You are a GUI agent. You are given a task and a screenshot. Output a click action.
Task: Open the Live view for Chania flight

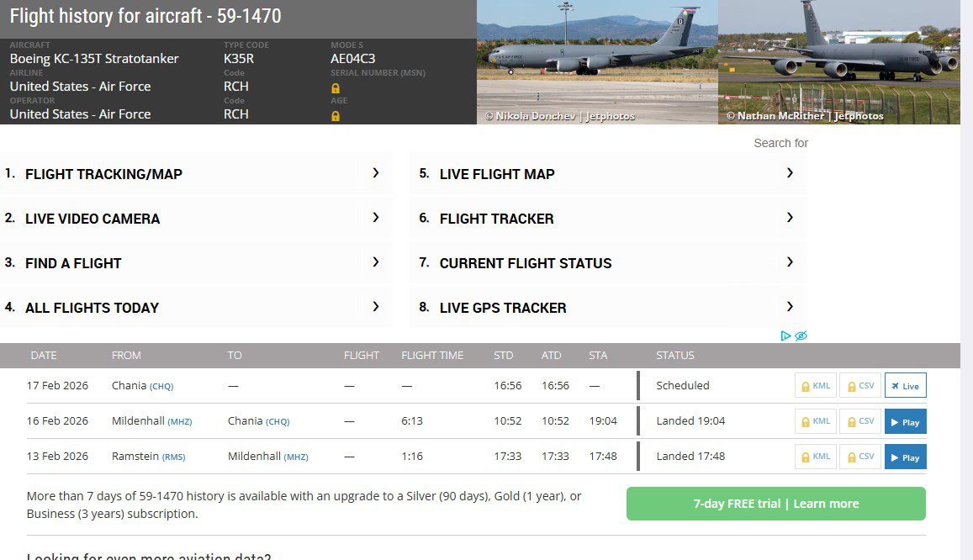point(905,386)
